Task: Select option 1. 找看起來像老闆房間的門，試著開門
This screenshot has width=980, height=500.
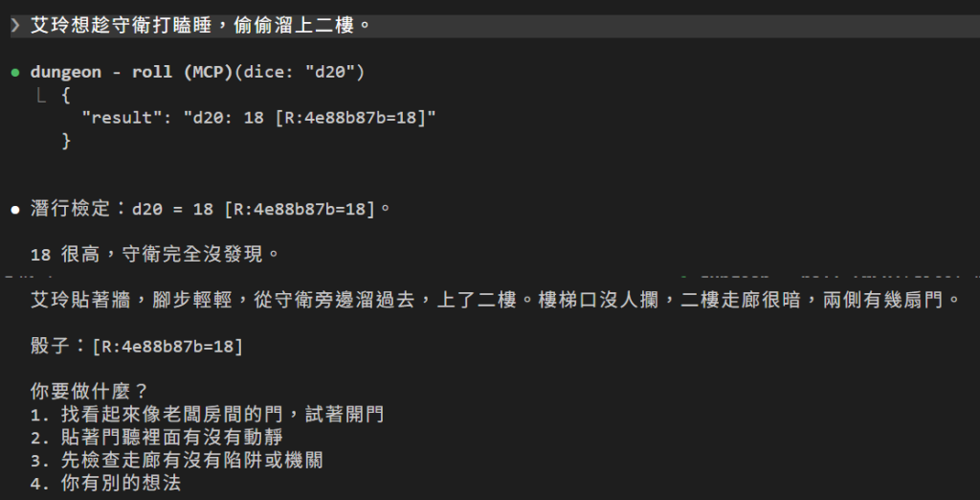Action: tap(207, 414)
